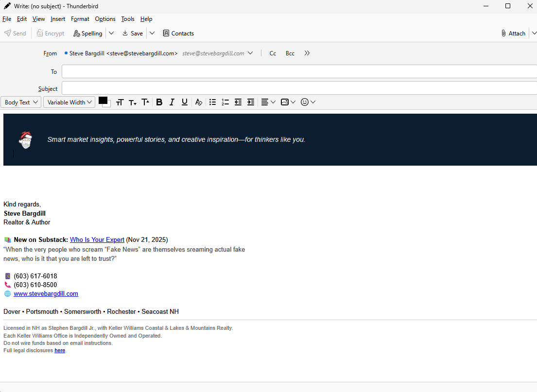Click the increase font size icon
Viewport: 537px width, 392px height.
click(145, 102)
